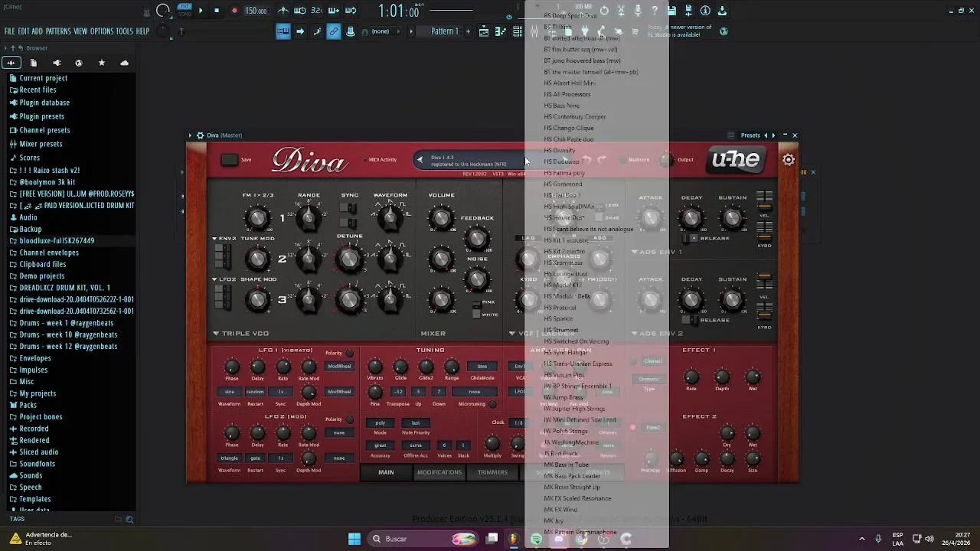Click the 150.000 tempo field
Screen dimensions: 980x551
[x=256, y=11]
